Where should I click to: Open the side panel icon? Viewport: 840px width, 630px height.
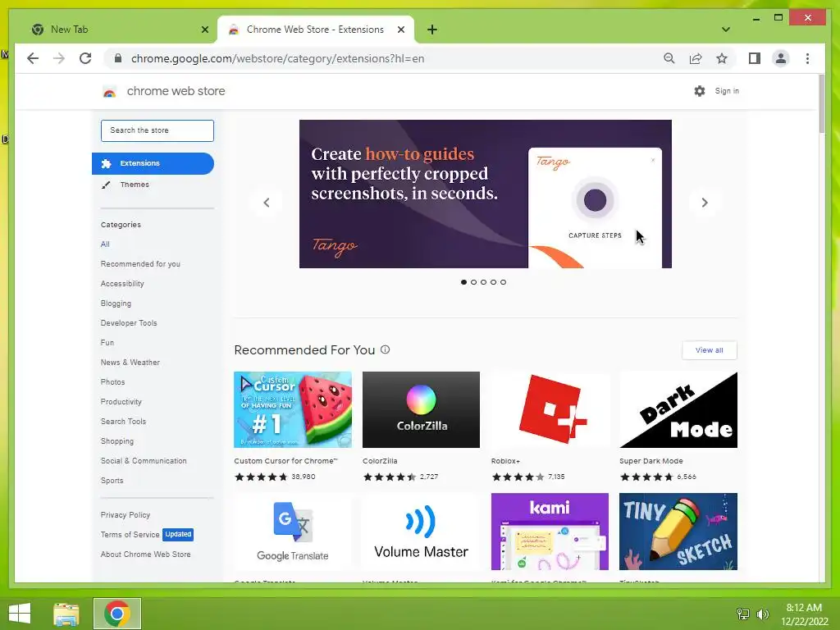click(755, 58)
